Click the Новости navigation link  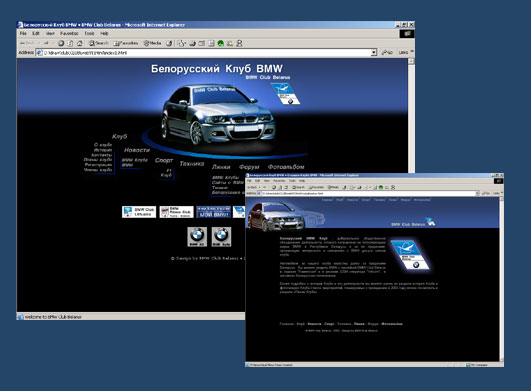(x=137, y=150)
